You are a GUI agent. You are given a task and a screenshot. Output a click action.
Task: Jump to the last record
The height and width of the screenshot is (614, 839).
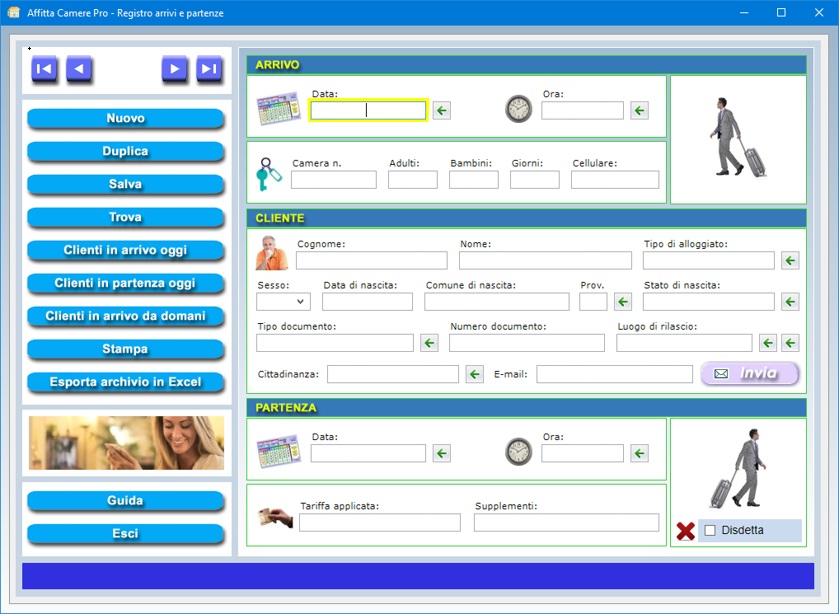pyautogui.click(x=209, y=69)
